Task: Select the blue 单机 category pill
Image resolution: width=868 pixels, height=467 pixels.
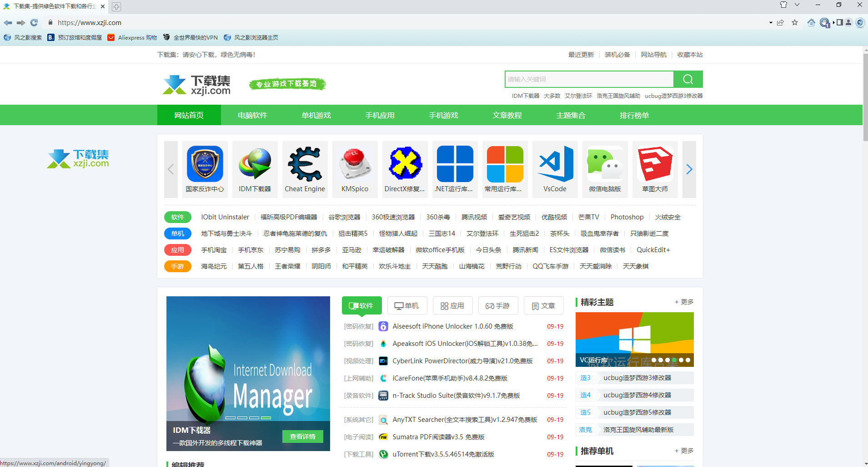Action: point(178,233)
